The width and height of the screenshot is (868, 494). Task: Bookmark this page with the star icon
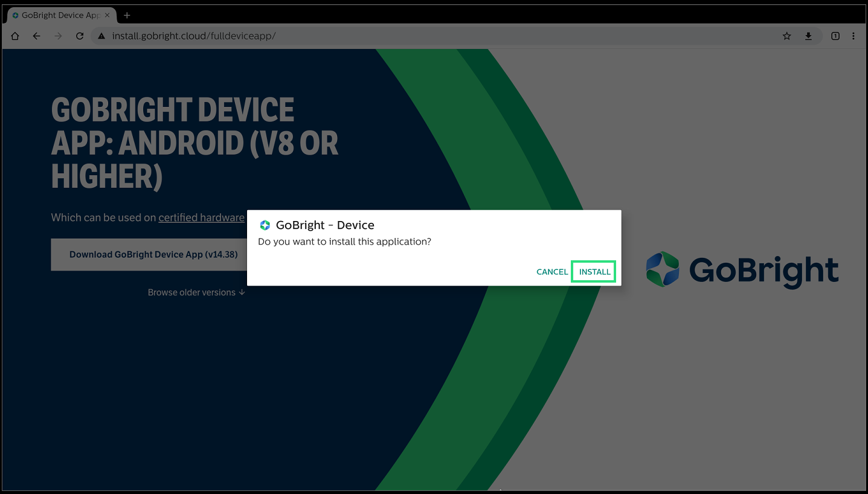[786, 36]
